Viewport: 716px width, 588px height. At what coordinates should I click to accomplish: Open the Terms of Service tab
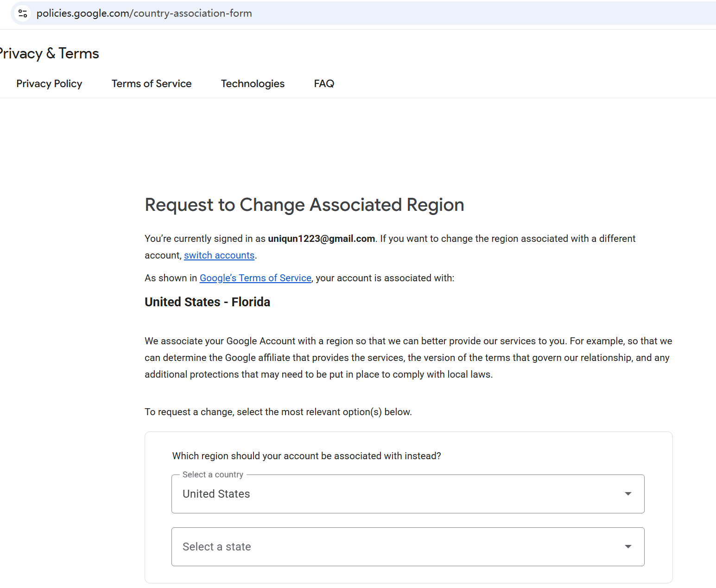[x=152, y=84]
